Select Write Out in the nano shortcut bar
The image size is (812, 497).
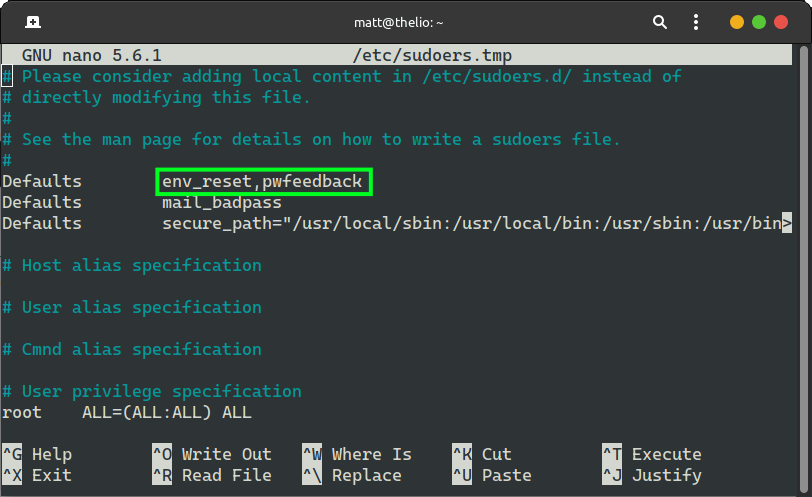click(x=226, y=454)
